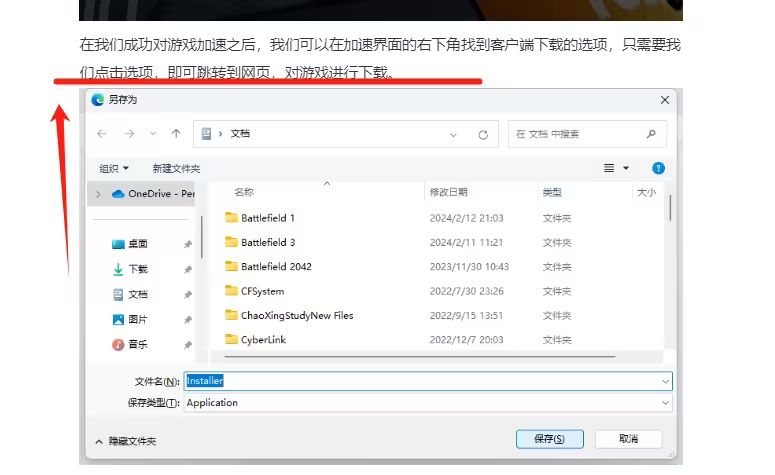This screenshot has height=475, width=775.
Task: Click the pin icon next to 图片
Action: [x=188, y=320]
